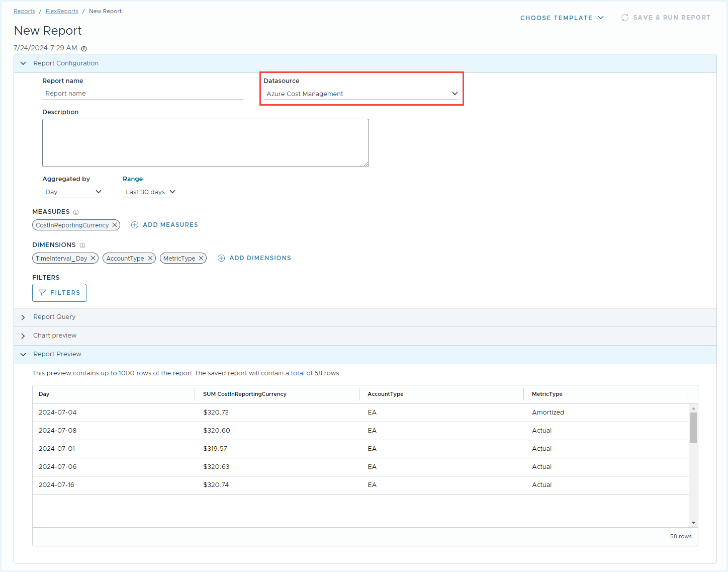Click the TimeInterval_Day chip label
The image size is (728, 572).
click(x=61, y=259)
